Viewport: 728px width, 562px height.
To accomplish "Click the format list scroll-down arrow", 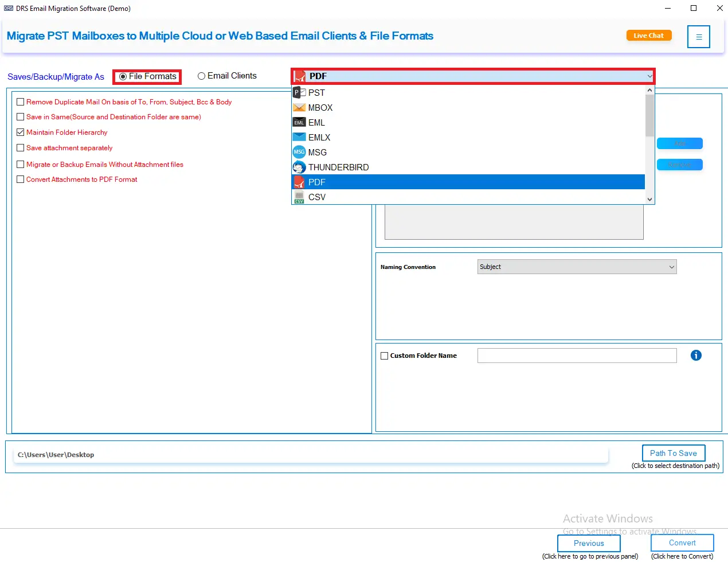I will coord(649,199).
